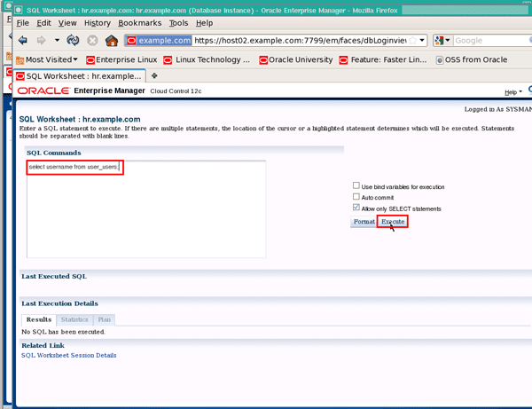
Task: Go to the Home page icon
Action: click(112, 41)
